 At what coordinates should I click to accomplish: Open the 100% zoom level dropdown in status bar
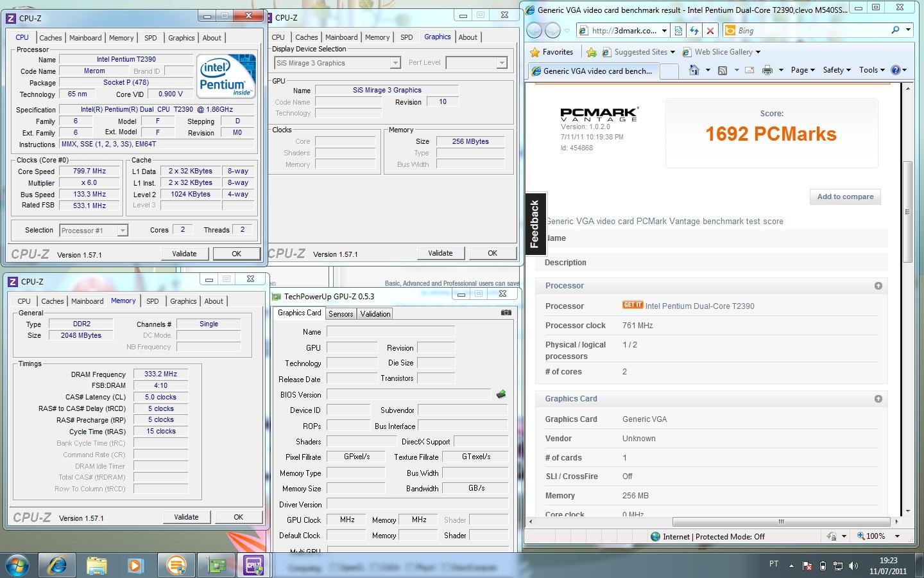pyautogui.click(x=897, y=536)
